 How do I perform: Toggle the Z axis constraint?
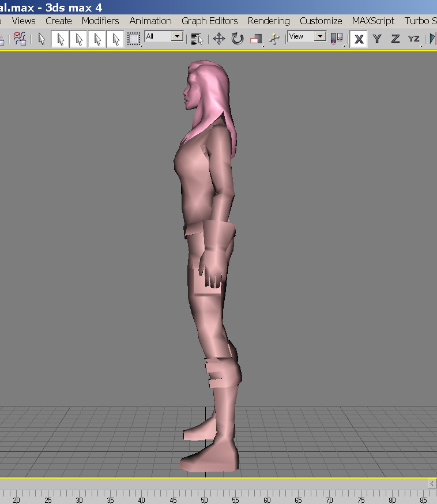[395, 39]
